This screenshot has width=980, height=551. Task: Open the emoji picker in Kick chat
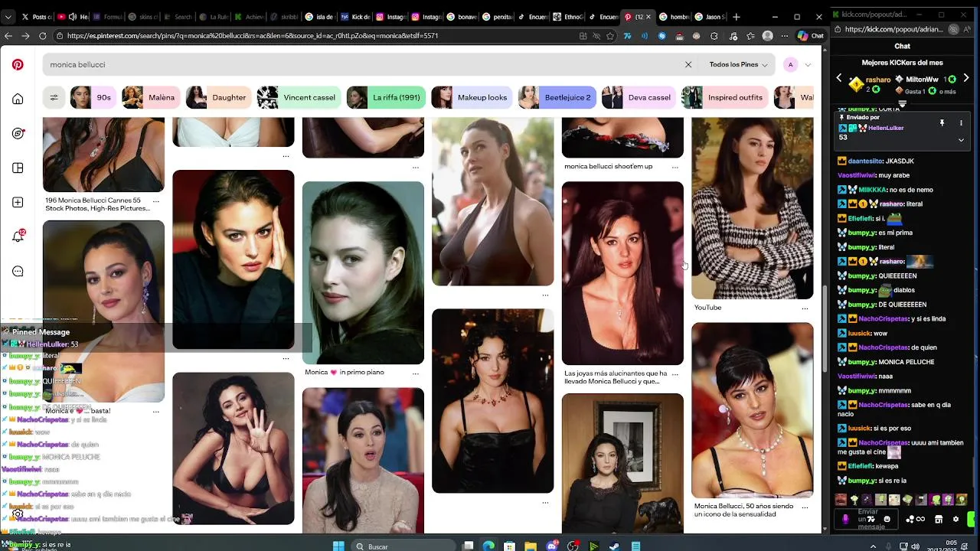coord(887,519)
